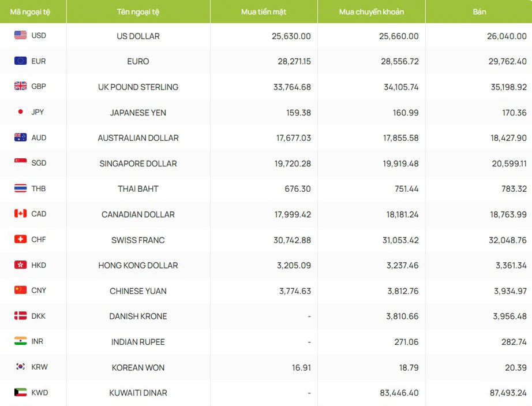
Task: Click the 'Bán' column header
Action: [x=479, y=12]
